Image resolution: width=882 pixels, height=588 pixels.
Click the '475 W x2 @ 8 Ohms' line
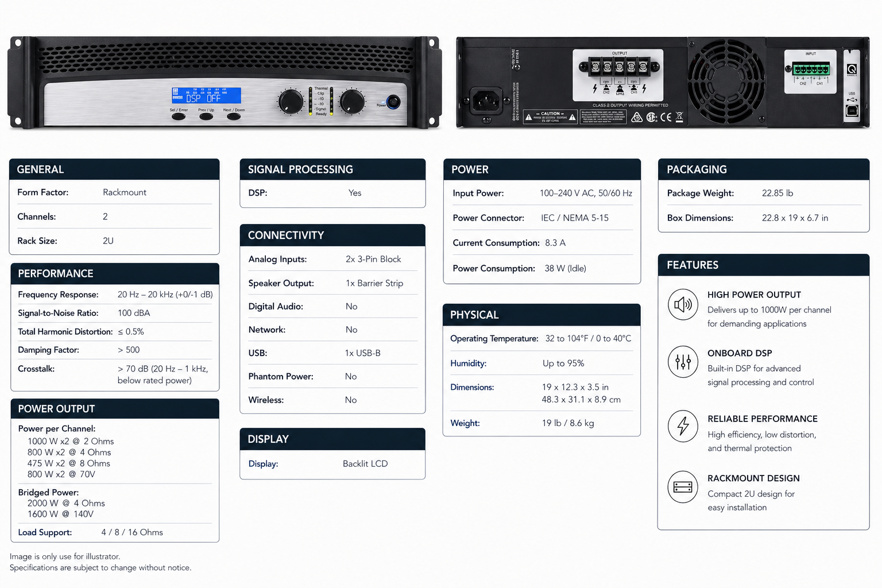click(69, 463)
